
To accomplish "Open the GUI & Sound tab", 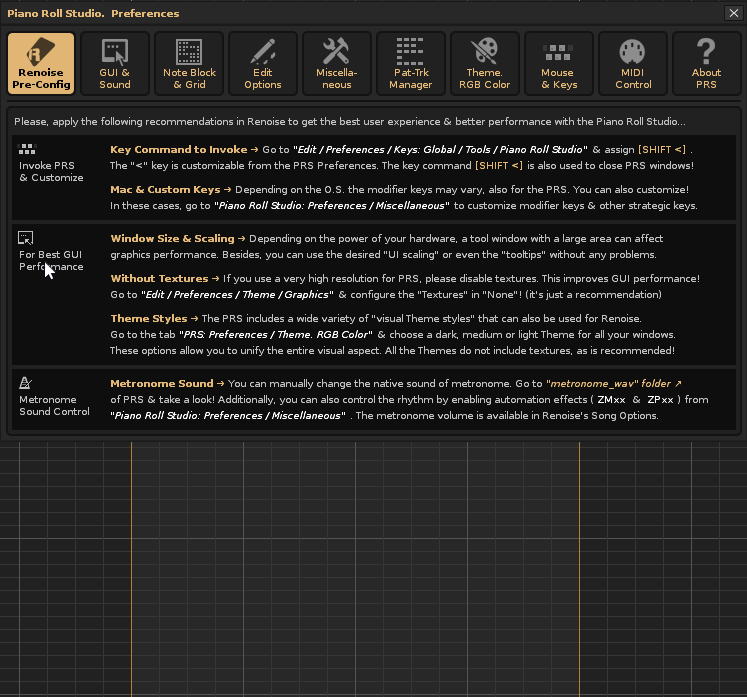I will point(115,63).
